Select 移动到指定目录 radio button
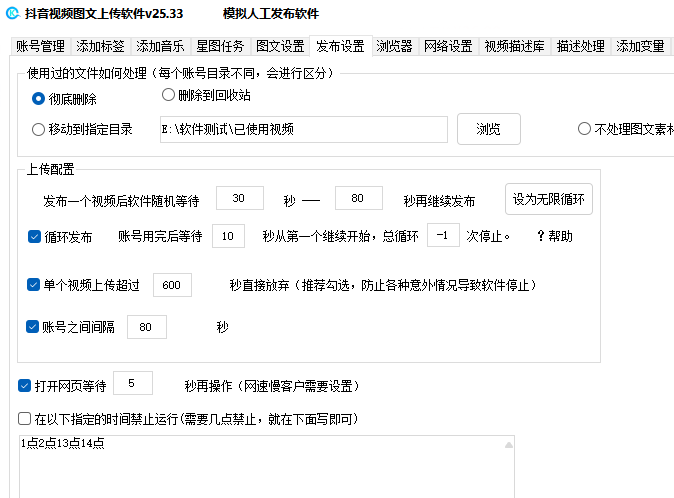Viewport: 674px width, 498px height. (x=39, y=129)
